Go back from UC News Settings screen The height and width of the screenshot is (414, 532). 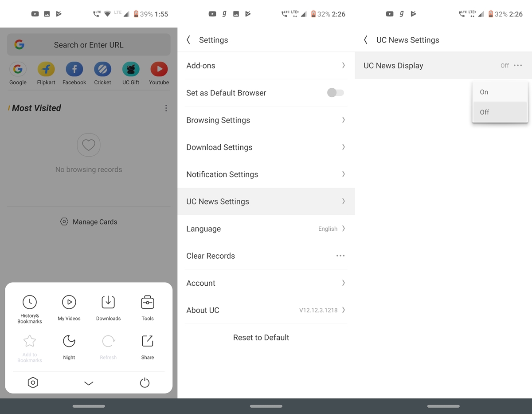[366, 40]
